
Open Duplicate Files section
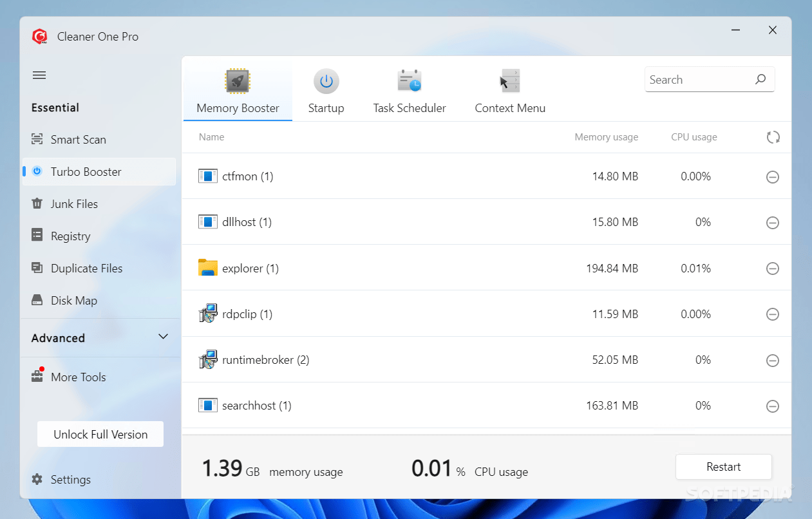pos(99,269)
